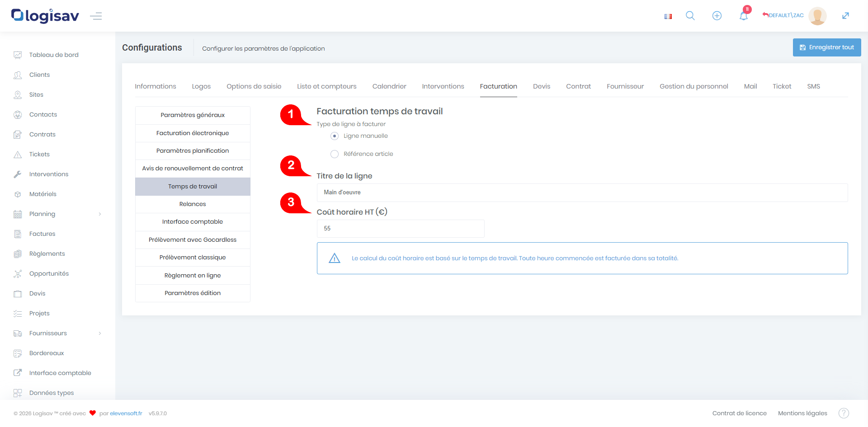Focus the Coût horaire HT input

[400, 229]
